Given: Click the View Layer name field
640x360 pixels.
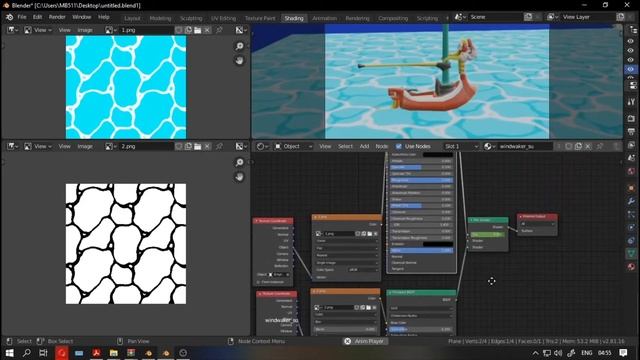Looking at the screenshot, I should tap(588, 17).
